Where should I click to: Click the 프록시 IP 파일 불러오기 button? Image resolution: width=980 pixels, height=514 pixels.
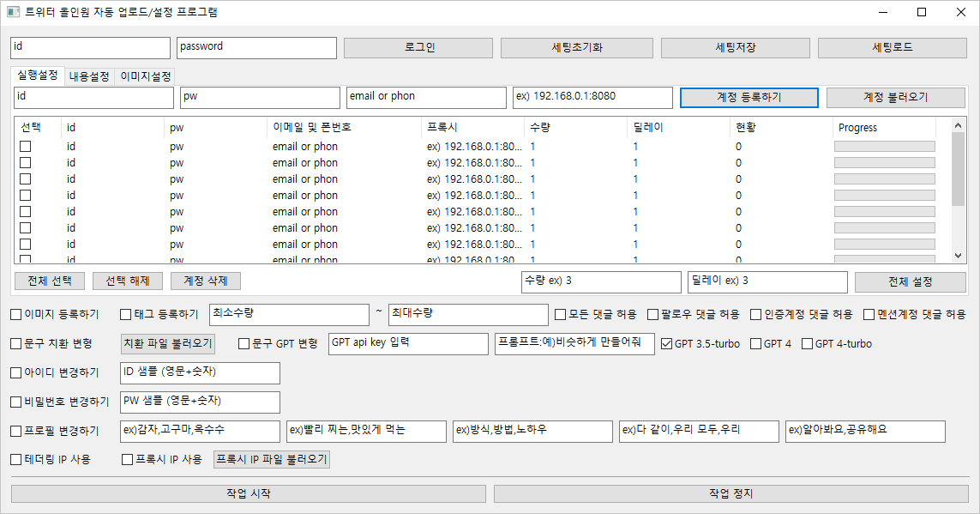(x=271, y=460)
